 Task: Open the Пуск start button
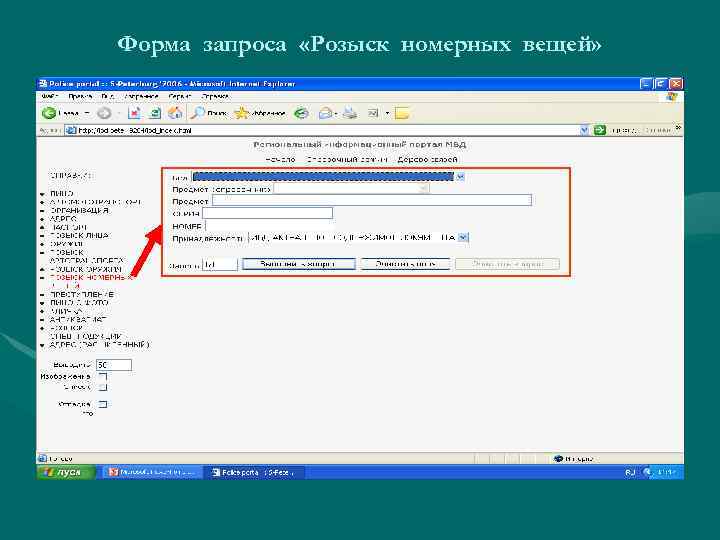tap(66, 472)
